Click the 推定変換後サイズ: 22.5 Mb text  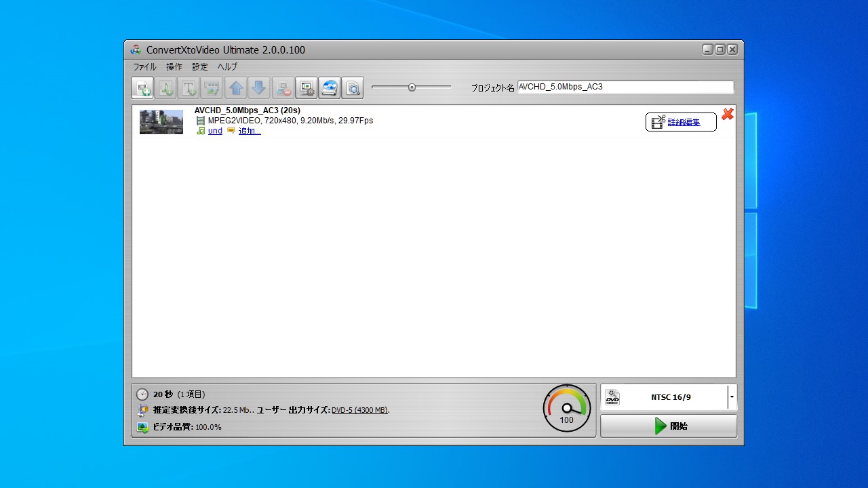point(203,410)
